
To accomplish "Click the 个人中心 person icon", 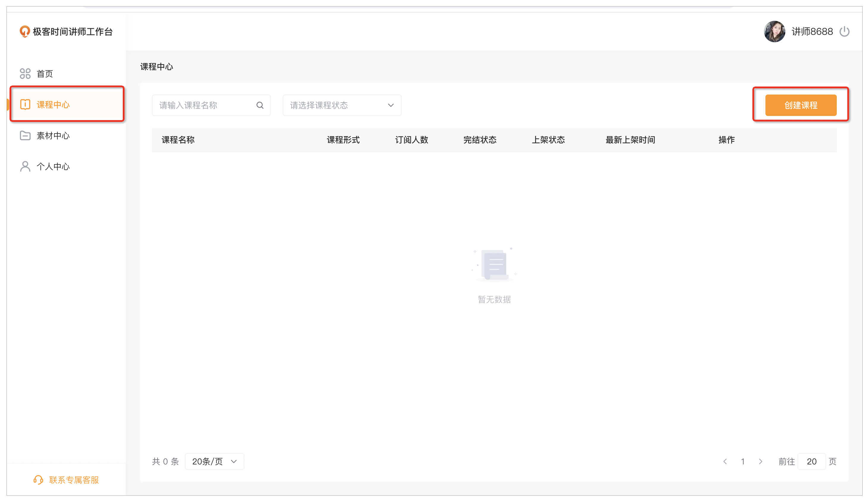I will click(x=25, y=167).
